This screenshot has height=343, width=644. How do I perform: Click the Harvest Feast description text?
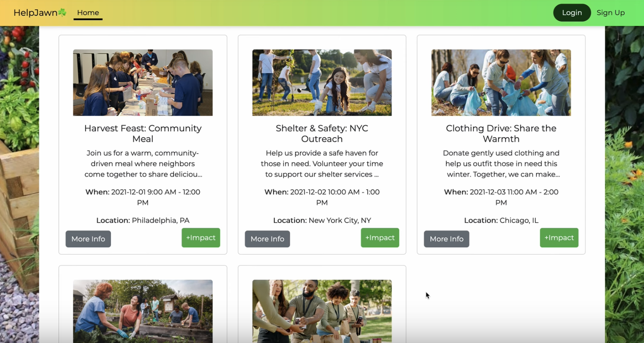143,163
